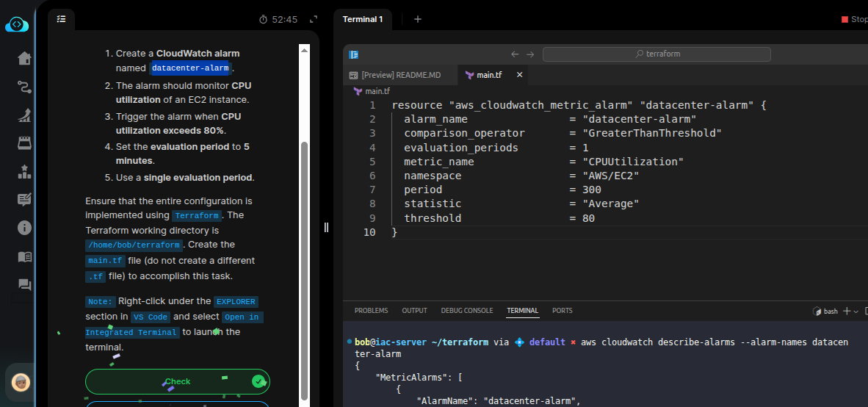Open the chat bubbles sidebar icon
The width and height of the screenshot is (868, 407).
(24, 284)
